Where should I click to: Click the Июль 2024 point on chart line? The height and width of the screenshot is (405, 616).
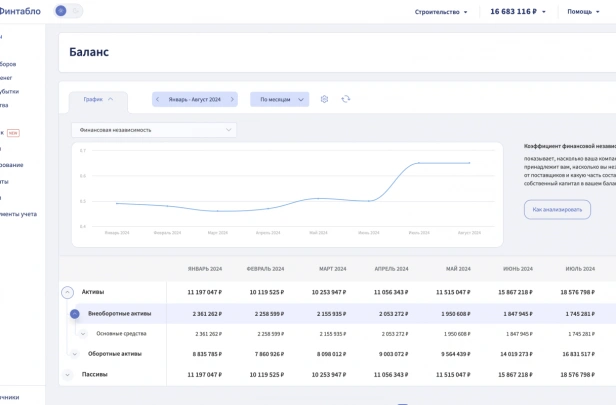click(419, 163)
